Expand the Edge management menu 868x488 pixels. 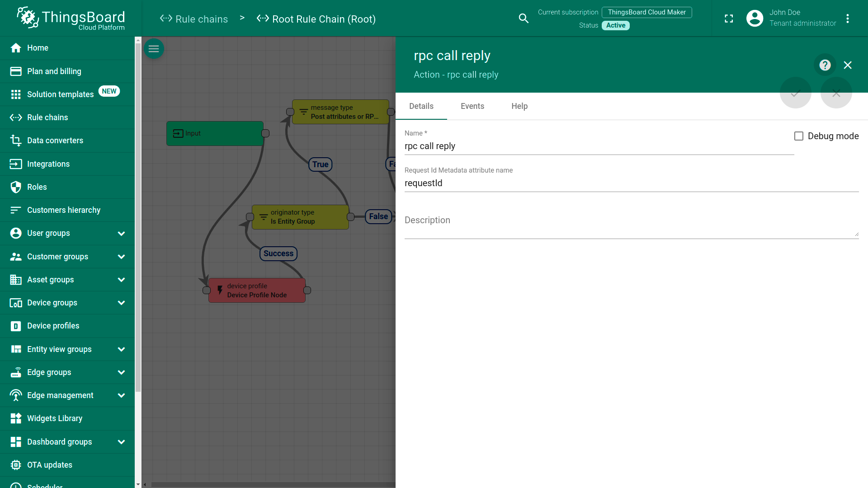click(x=121, y=395)
